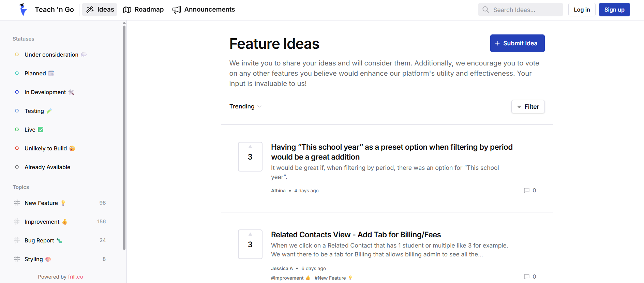This screenshot has height=283, width=644.
Task: Click the hash icon beside Bug Report
Action: pos(17,240)
